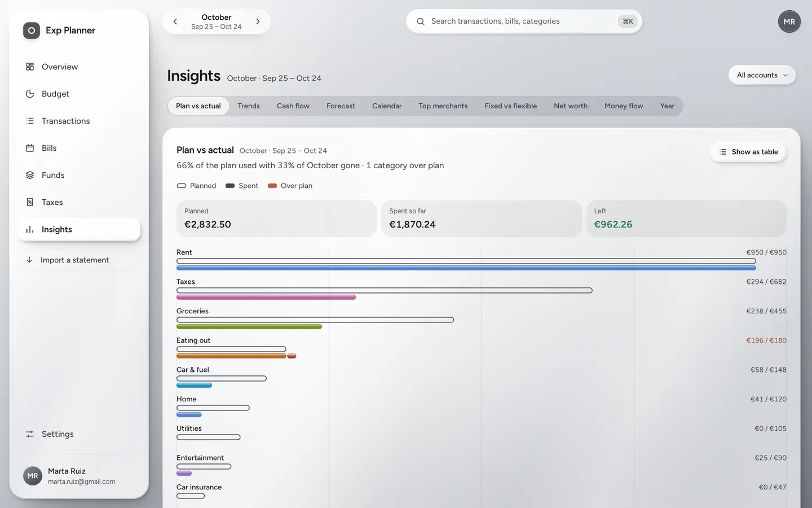The width and height of the screenshot is (812, 508).
Task: Select the Year tab
Action: [x=667, y=106]
